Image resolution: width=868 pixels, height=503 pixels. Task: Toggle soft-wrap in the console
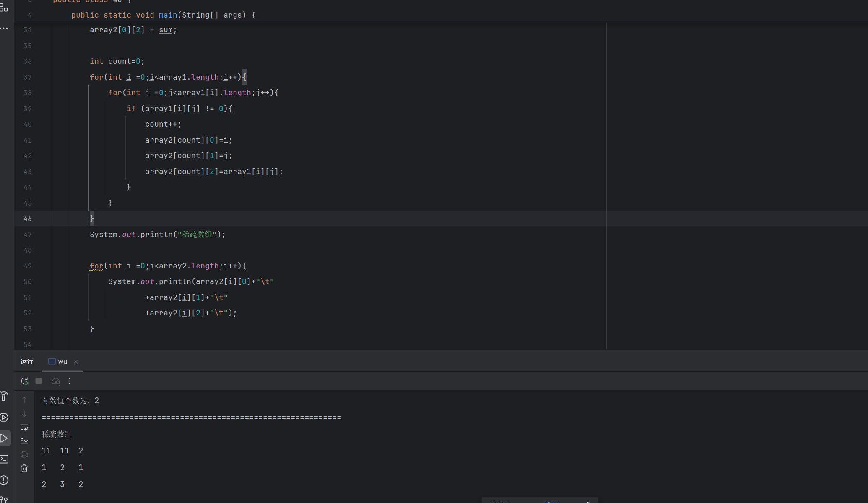[x=24, y=427]
